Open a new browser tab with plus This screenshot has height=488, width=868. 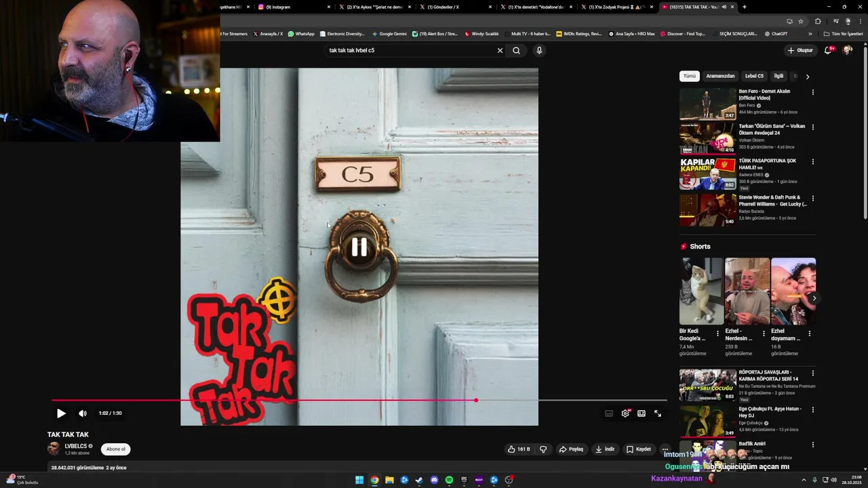point(745,7)
